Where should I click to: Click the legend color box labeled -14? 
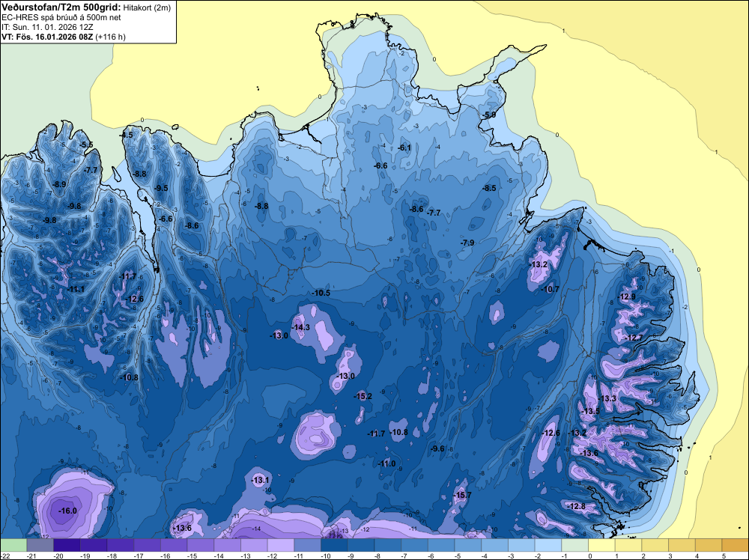(228, 545)
